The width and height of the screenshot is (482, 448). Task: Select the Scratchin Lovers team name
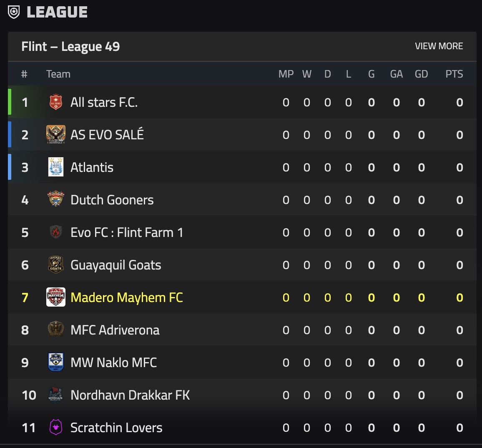[116, 428]
